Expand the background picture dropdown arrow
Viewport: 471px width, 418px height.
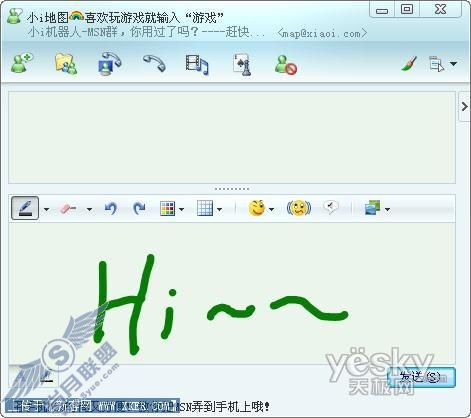coord(387,209)
